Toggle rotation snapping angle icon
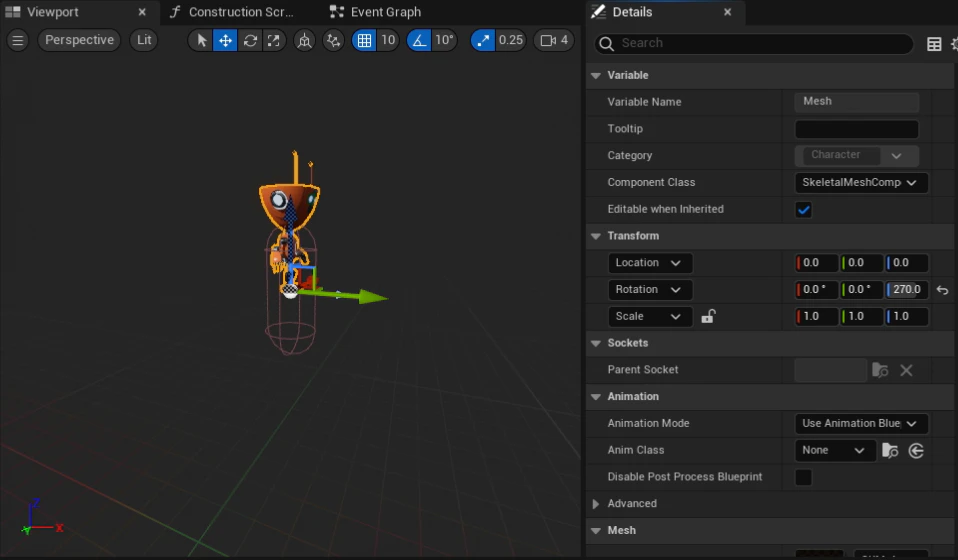The height and width of the screenshot is (560, 958). (x=419, y=40)
